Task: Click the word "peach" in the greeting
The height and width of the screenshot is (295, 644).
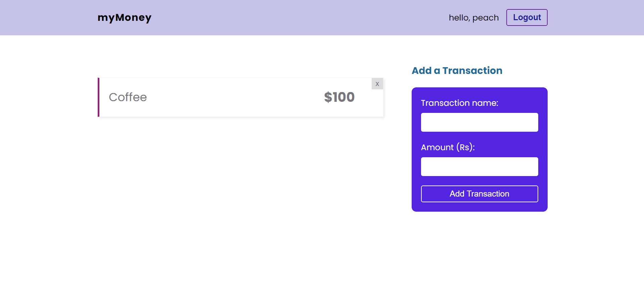Action: pyautogui.click(x=486, y=18)
